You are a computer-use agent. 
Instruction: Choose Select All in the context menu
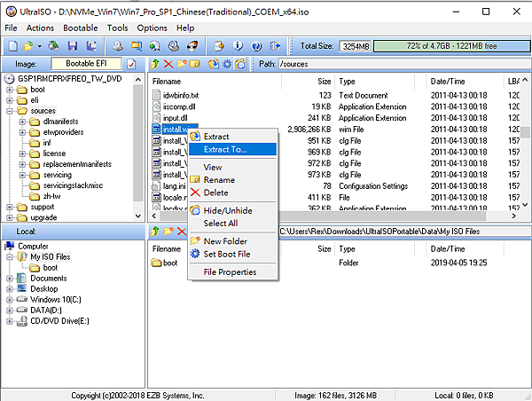click(x=232, y=223)
